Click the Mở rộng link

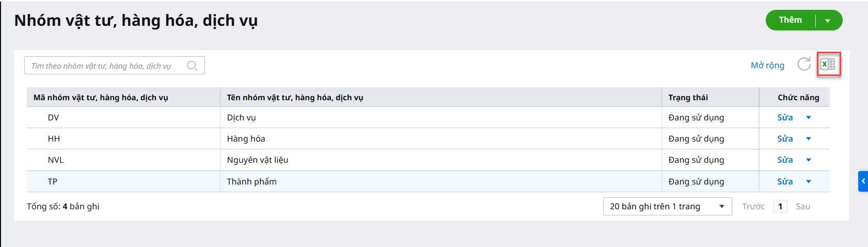[767, 65]
